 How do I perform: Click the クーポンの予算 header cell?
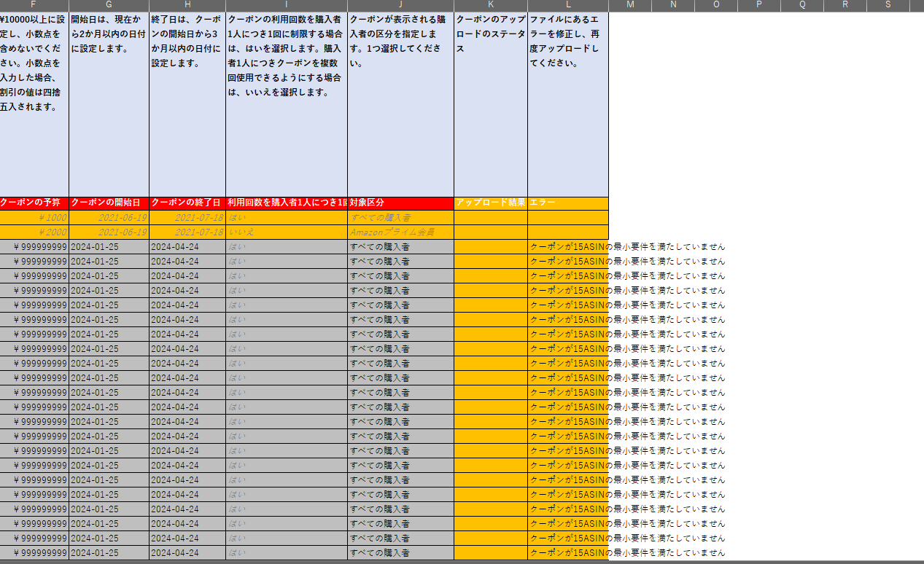[x=34, y=203]
